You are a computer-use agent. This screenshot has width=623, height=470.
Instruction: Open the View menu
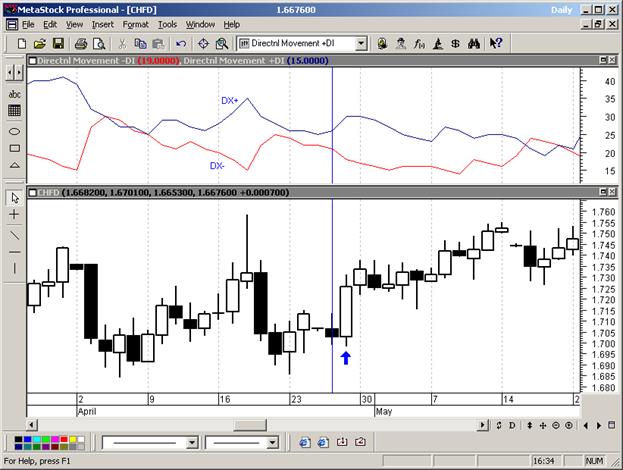point(74,25)
